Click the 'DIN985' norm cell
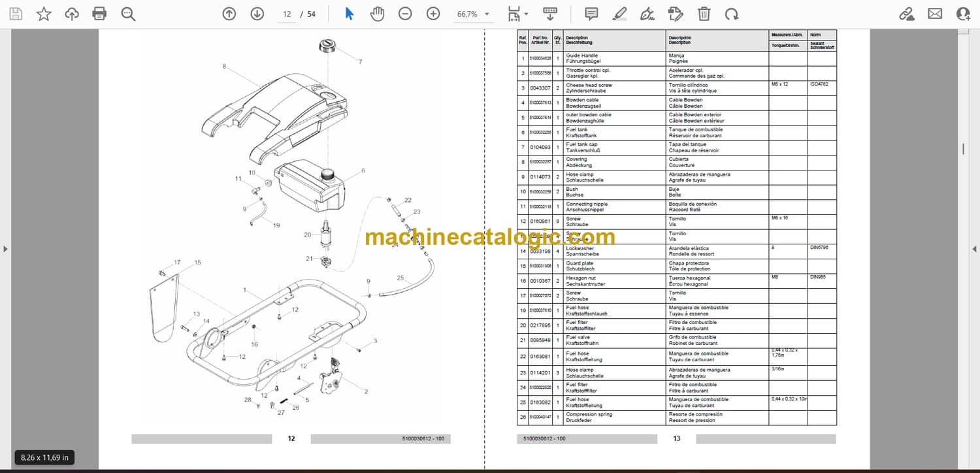 [x=818, y=277]
